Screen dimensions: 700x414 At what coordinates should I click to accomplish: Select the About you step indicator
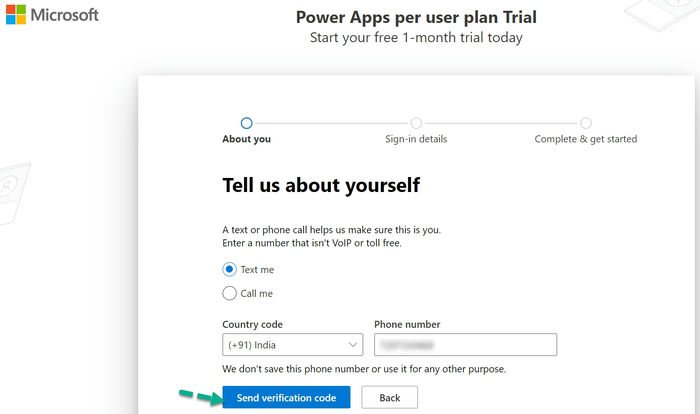pyautogui.click(x=246, y=123)
